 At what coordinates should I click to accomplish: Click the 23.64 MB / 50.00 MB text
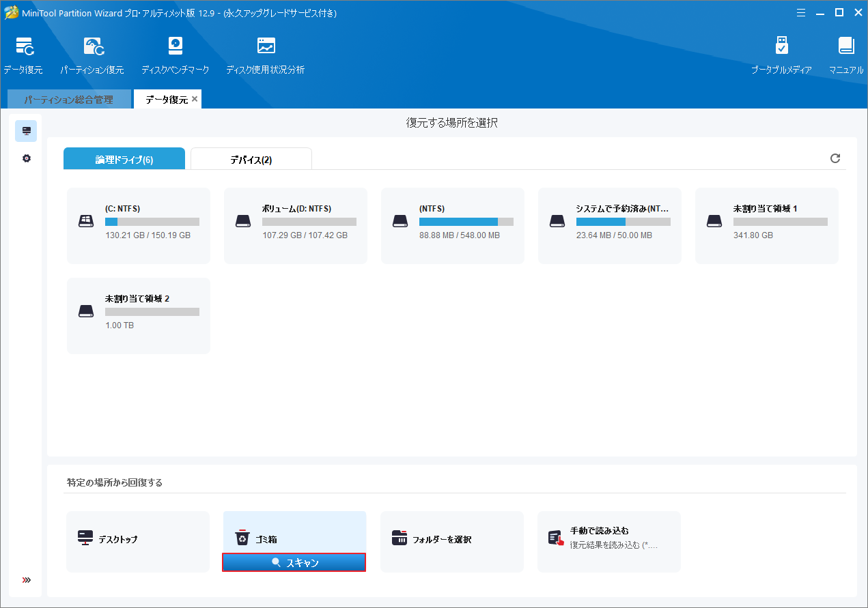(x=614, y=235)
